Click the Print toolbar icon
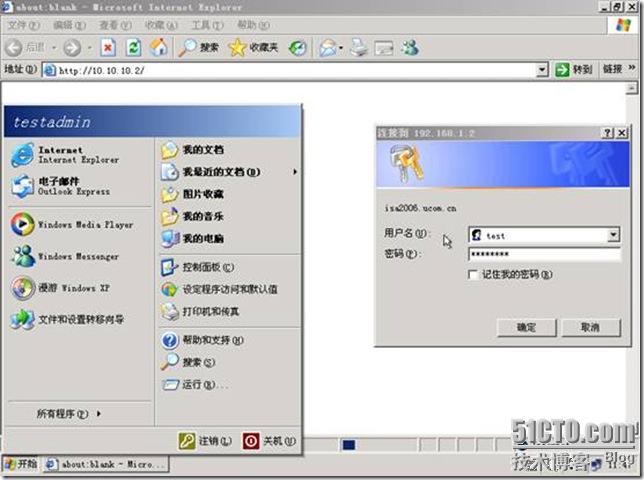644x480 pixels. tap(359, 48)
